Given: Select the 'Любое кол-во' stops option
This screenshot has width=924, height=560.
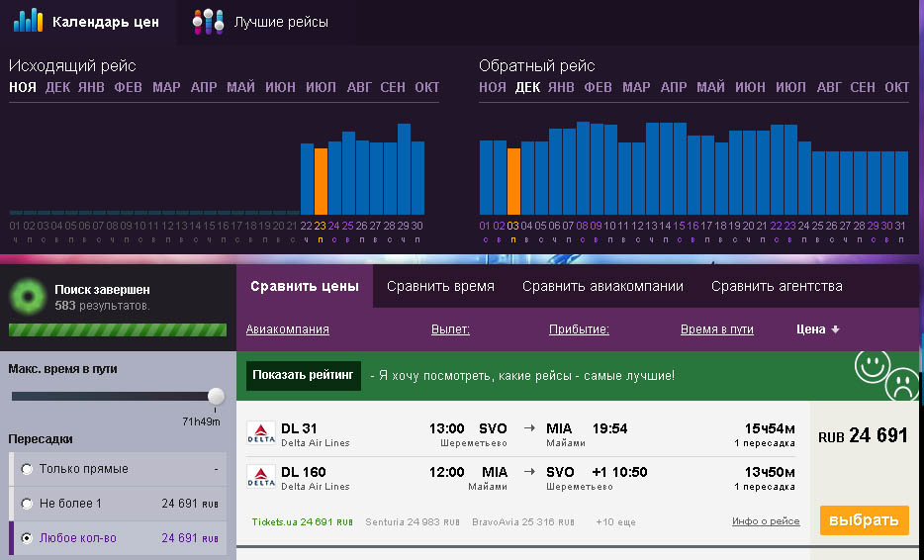Looking at the screenshot, I should click(26, 538).
